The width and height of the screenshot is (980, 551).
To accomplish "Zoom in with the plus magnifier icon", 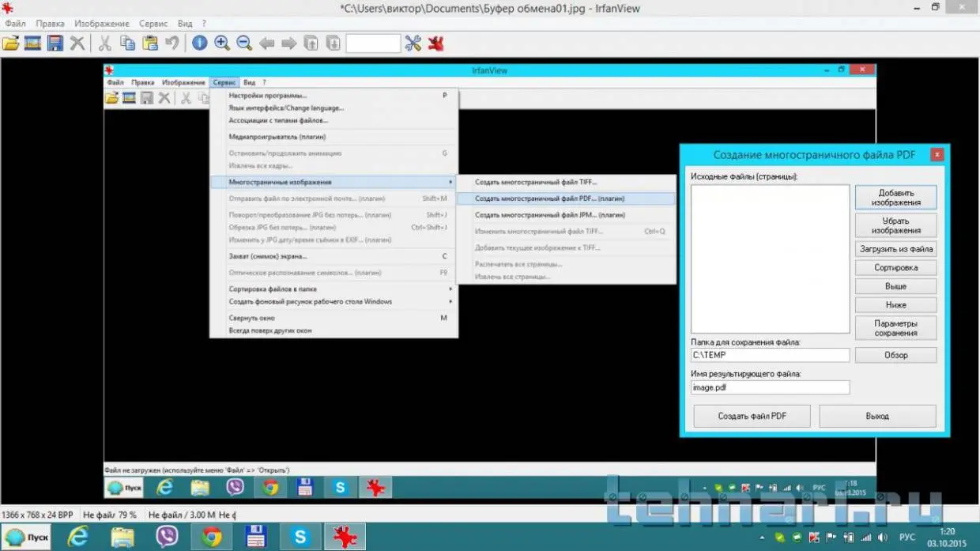I will coord(222,43).
